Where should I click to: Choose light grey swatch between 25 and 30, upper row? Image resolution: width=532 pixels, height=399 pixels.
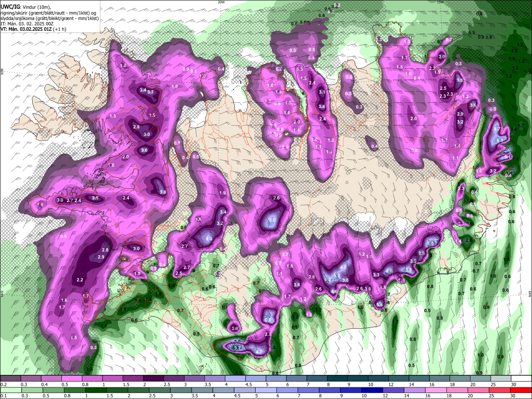500,379
